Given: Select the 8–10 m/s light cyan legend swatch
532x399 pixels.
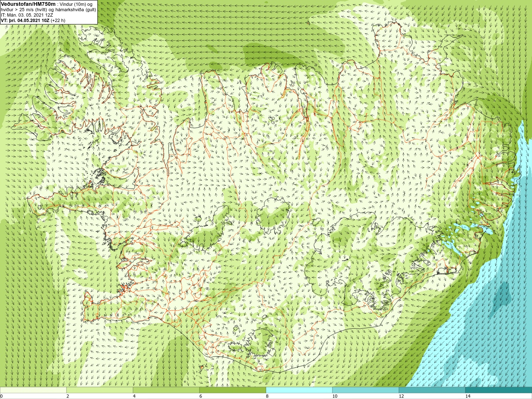Looking at the screenshot, I should pyautogui.click(x=299, y=390).
